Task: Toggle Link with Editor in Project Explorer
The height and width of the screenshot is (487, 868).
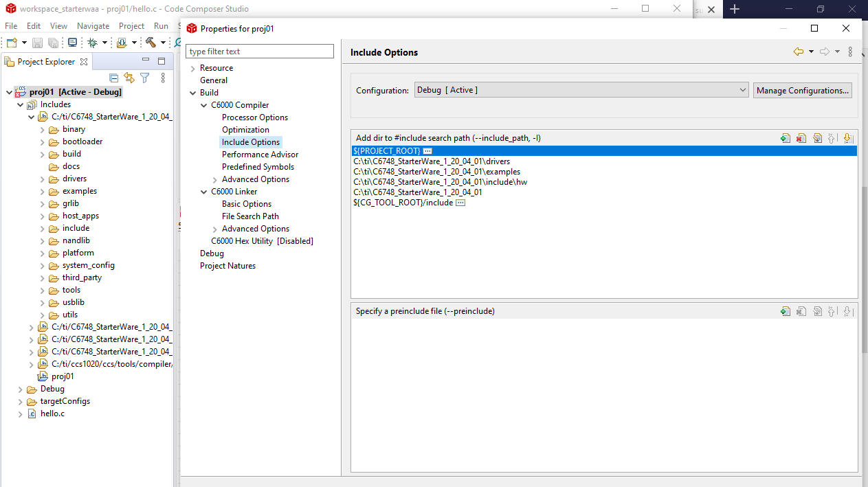Action: point(129,78)
